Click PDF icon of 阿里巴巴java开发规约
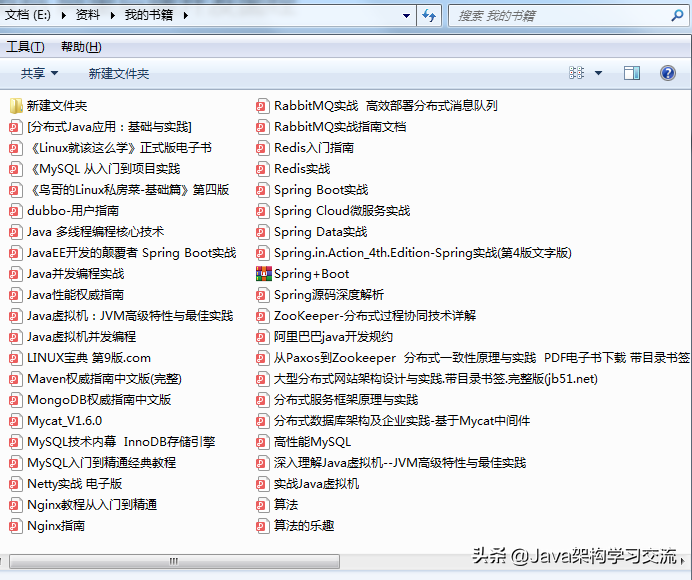Screen dimensions: 692x580 click(x=262, y=337)
